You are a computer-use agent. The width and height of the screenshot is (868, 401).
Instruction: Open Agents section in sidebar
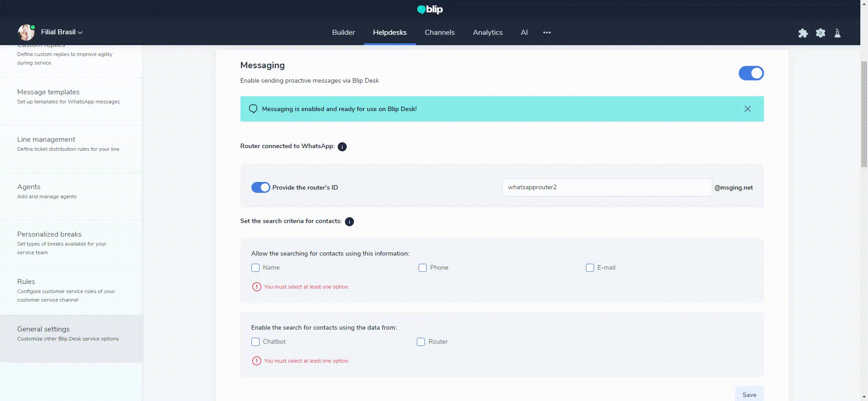(x=71, y=196)
